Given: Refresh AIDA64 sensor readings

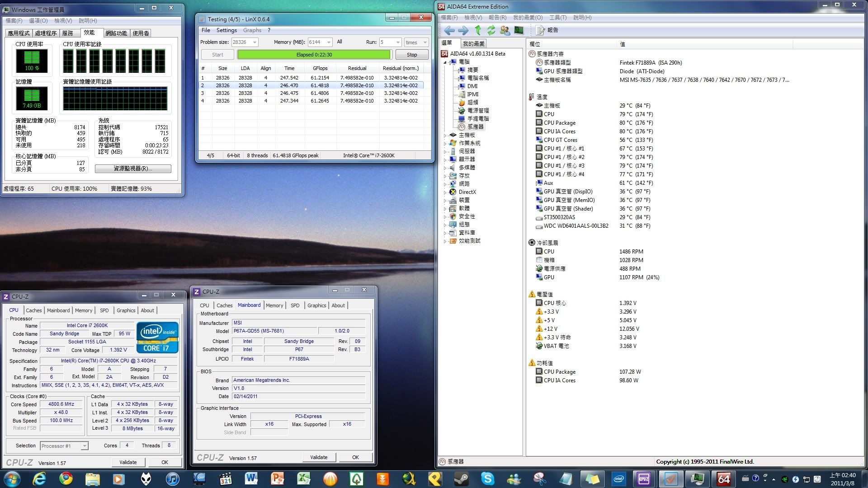Looking at the screenshot, I should [x=491, y=30].
